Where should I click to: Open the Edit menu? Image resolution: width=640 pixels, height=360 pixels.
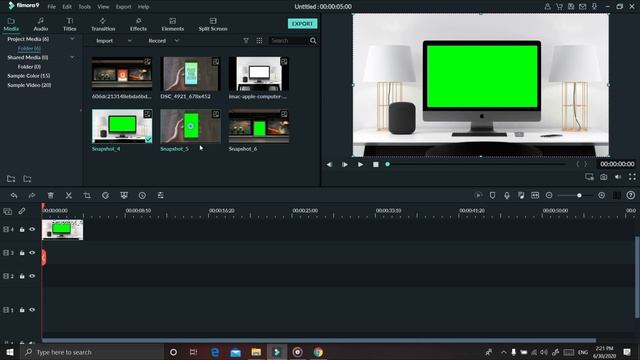[x=67, y=7]
